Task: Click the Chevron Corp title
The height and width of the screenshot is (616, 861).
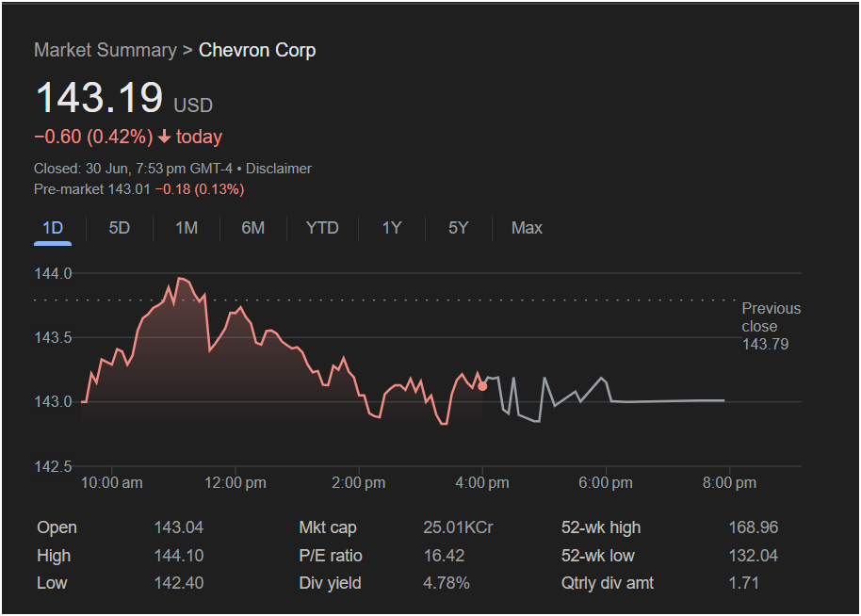Action: (x=257, y=50)
